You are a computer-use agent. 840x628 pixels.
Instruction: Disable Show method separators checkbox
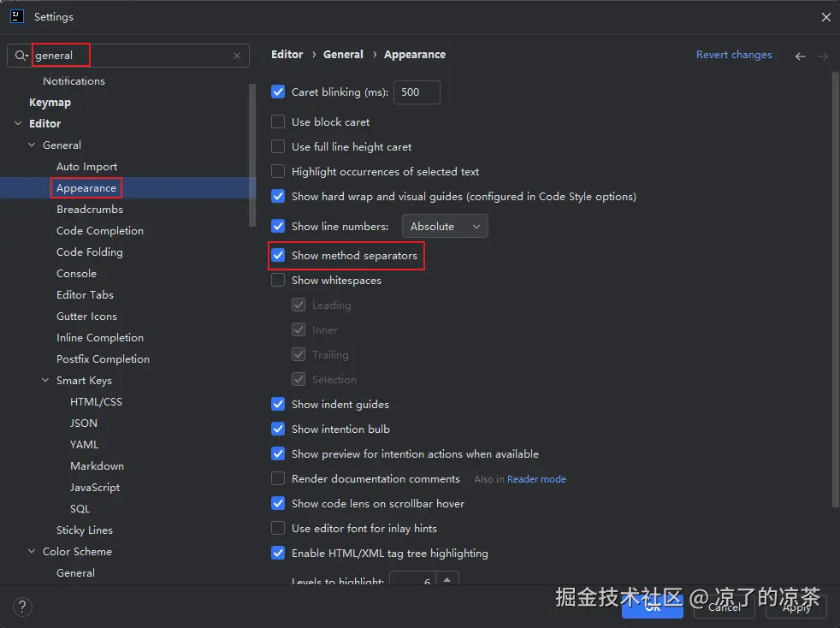pyautogui.click(x=278, y=255)
